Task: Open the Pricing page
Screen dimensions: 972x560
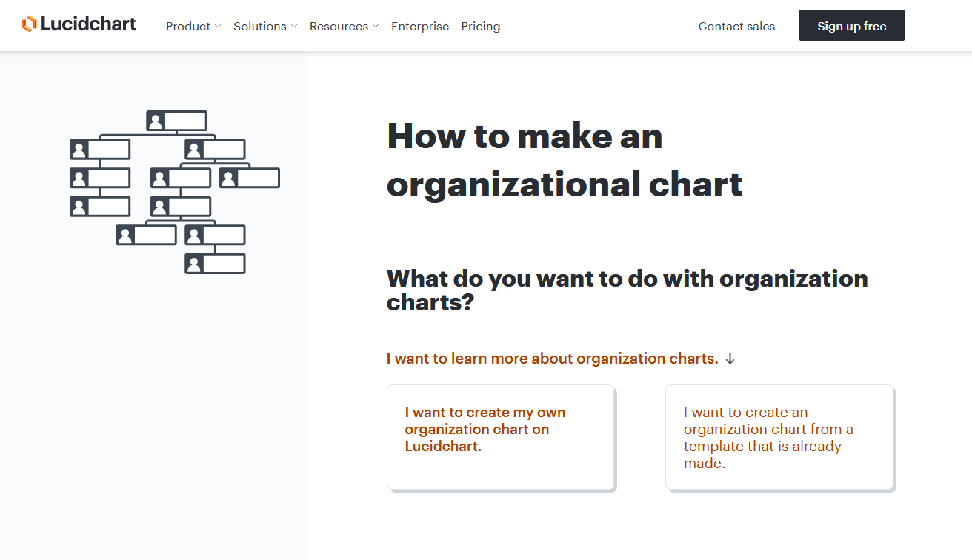Action: pyautogui.click(x=480, y=27)
